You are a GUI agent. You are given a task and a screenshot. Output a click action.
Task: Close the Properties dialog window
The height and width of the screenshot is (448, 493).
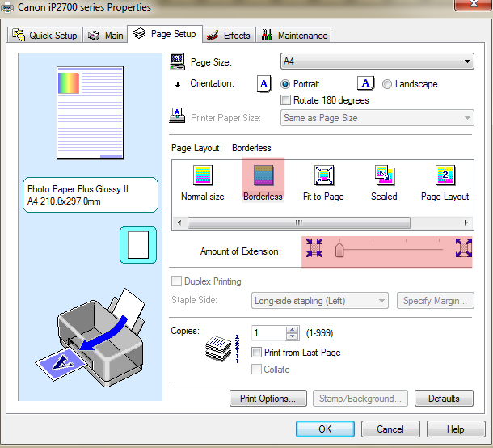pos(473,4)
